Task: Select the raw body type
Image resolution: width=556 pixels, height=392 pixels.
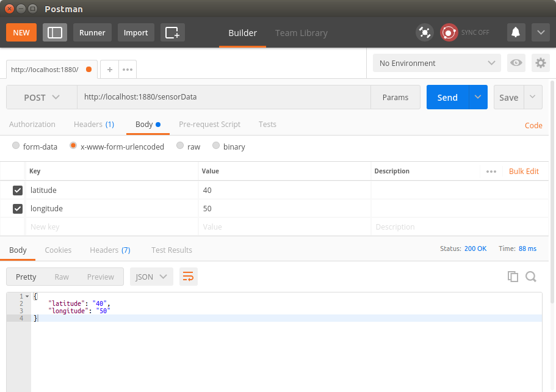Action: (x=181, y=147)
